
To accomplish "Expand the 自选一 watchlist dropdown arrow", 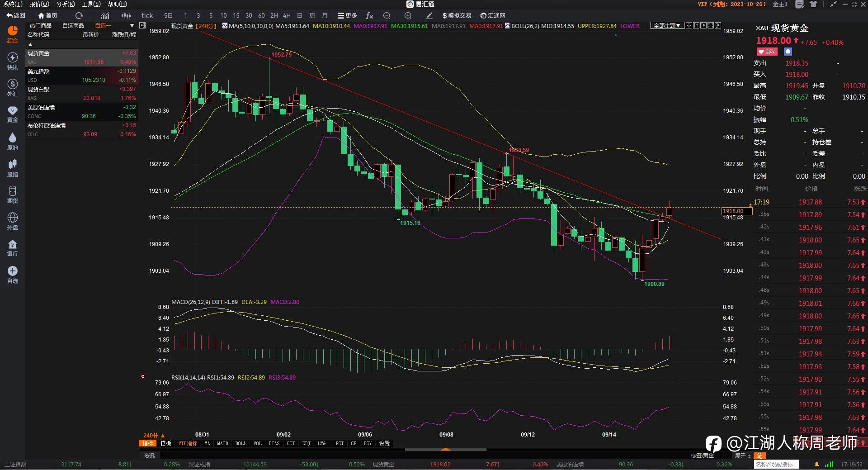I will [x=132, y=26].
